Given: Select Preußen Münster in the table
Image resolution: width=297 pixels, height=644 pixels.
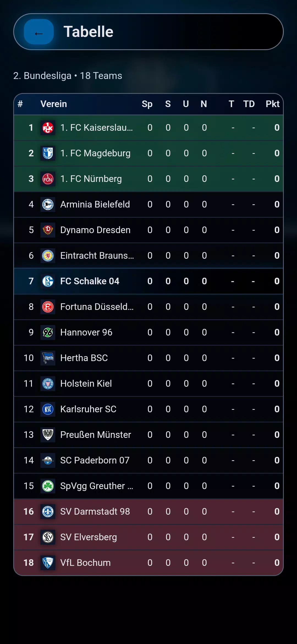Looking at the screenshot, I should tap(95, 435).
